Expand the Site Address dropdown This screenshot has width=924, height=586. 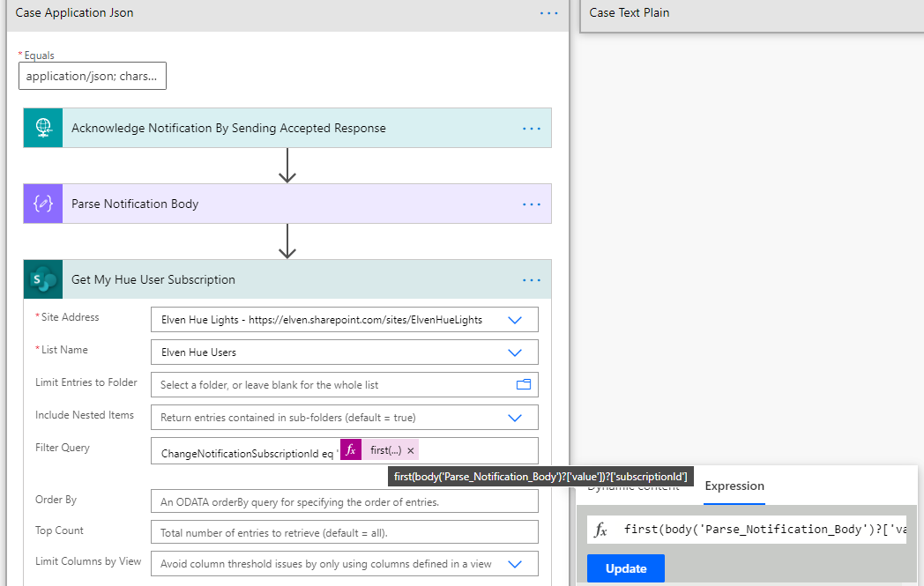516,320
